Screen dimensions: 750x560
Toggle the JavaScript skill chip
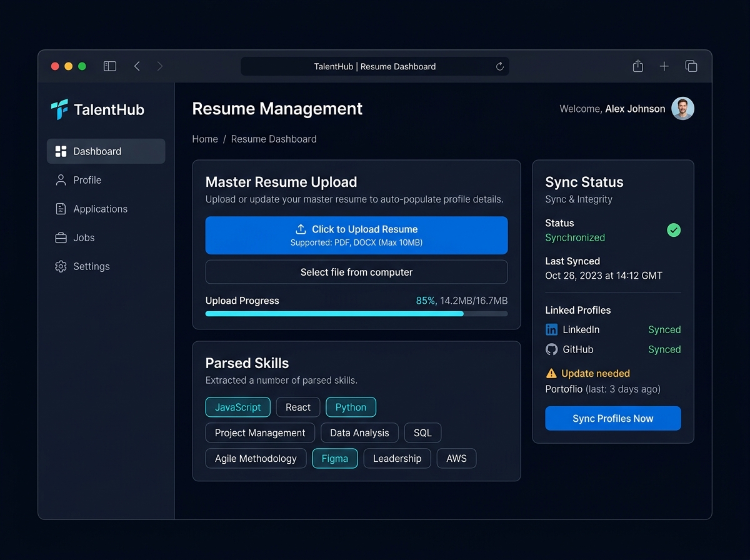coord(238,407)
